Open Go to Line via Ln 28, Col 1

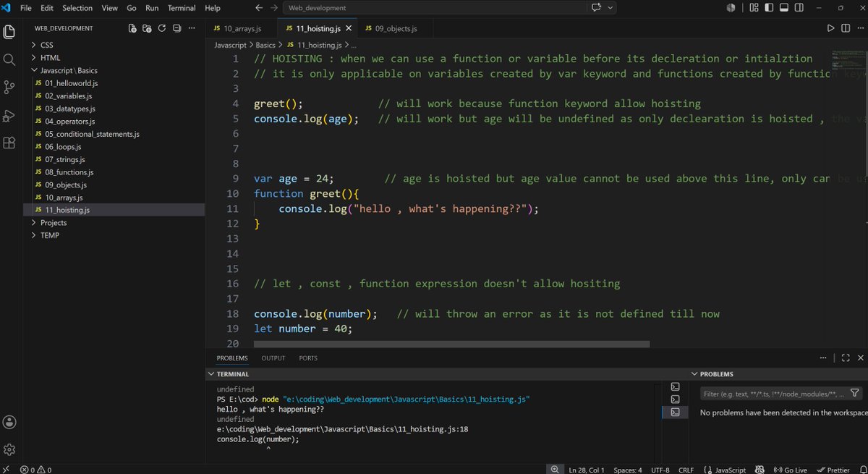587,470
